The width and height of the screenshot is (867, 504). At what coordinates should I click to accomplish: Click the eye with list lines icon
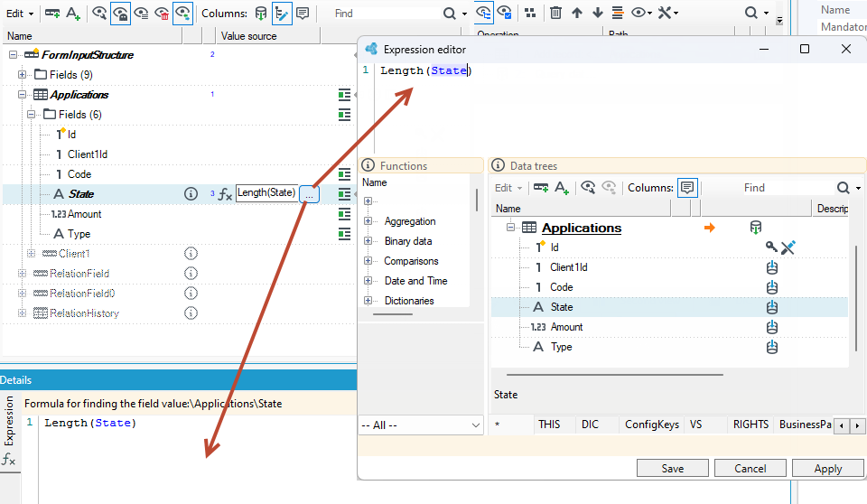tap(142, 14)
